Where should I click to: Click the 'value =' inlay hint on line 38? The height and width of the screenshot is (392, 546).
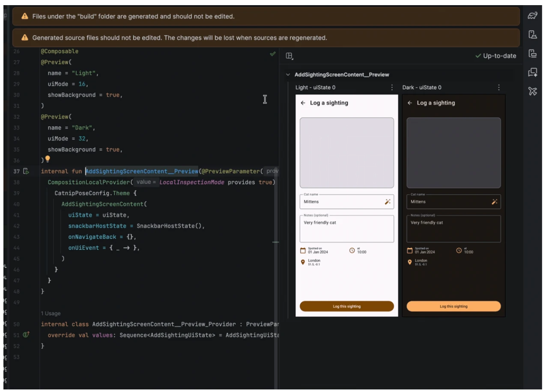(146, 182)
